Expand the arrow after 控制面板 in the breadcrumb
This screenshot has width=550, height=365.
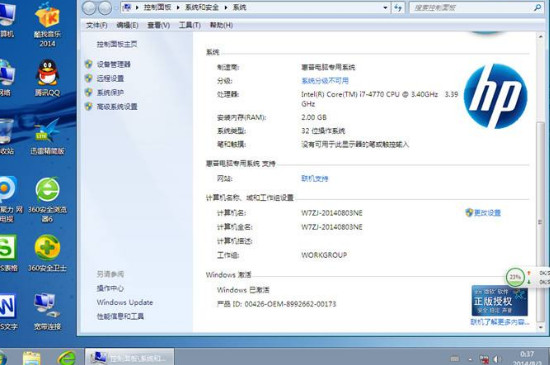178,8
